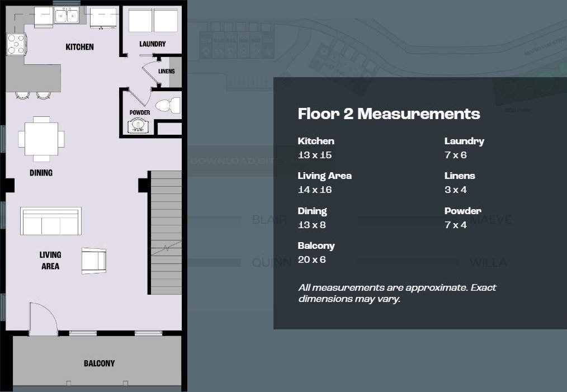
Task: Click the approximate measurements disclaimer text
Action: 397,293
